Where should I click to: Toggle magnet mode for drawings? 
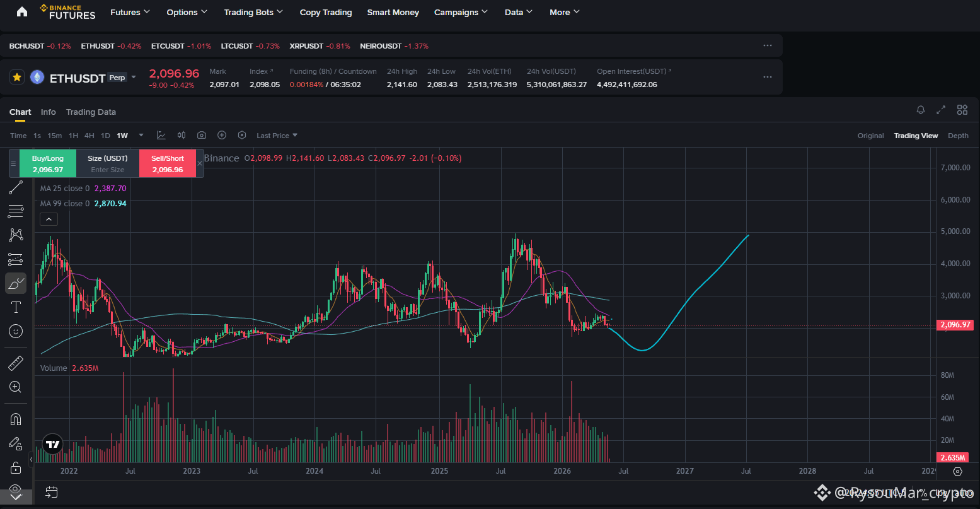pos(16,419)
